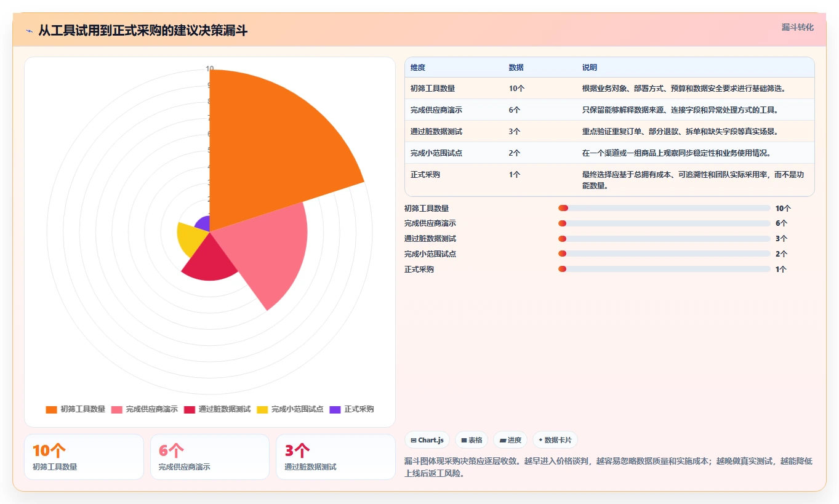Click description starting 在一个渠道或一组商品上
The width and height of the screenshot is (839, 504).
(676, 153)
